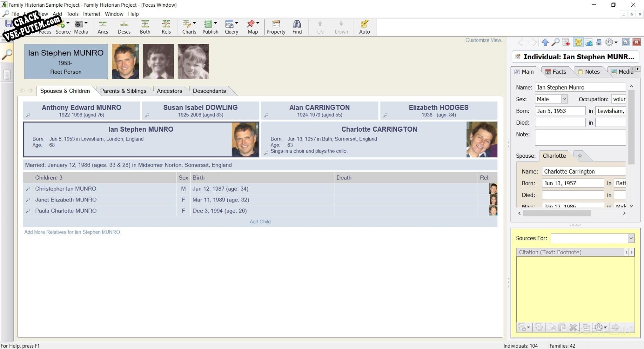Open the Tools menu

click(x=72, y=14)
